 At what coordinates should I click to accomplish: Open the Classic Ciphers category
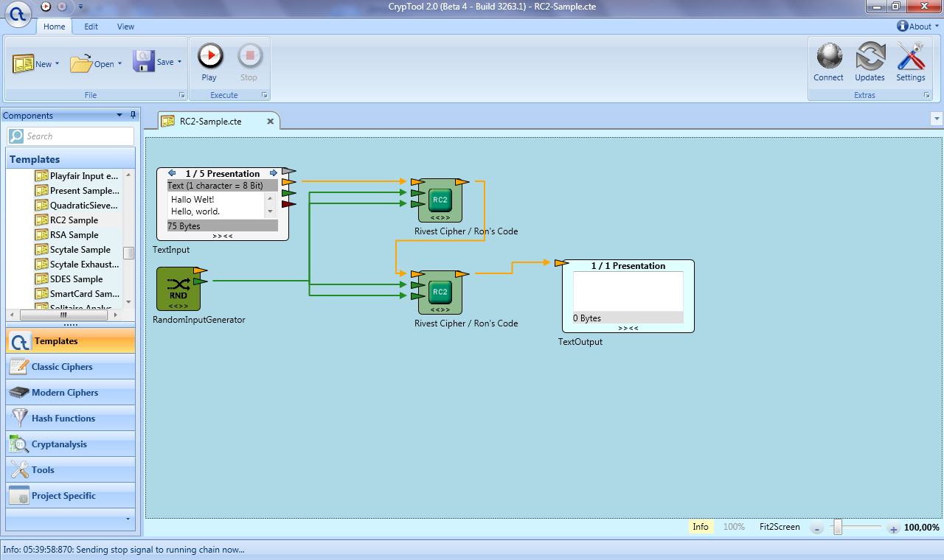coord(71,367)
